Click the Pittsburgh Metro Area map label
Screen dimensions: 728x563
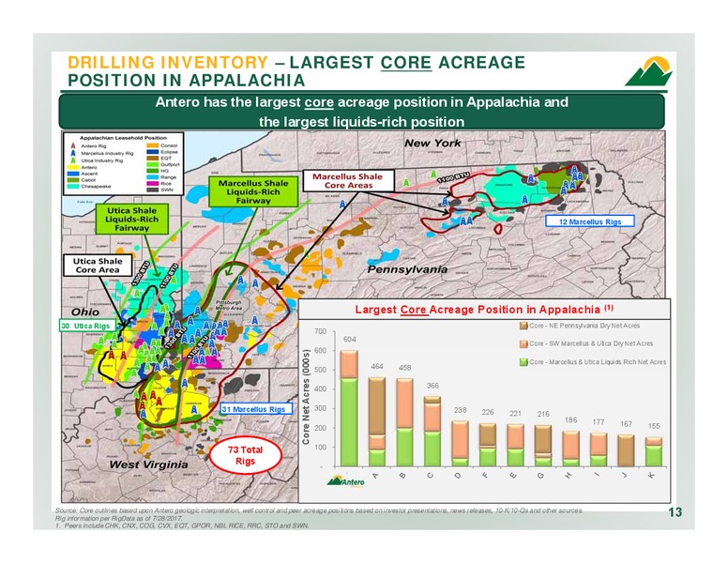click(x=229, y=305)
